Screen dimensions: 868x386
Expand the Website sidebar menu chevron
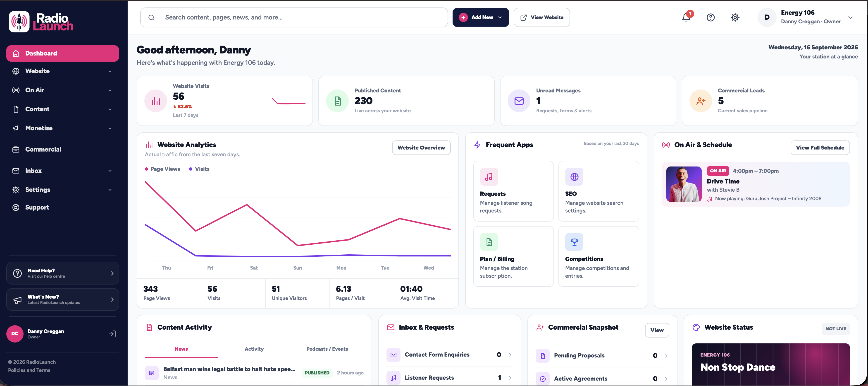(x=110, y=71)
